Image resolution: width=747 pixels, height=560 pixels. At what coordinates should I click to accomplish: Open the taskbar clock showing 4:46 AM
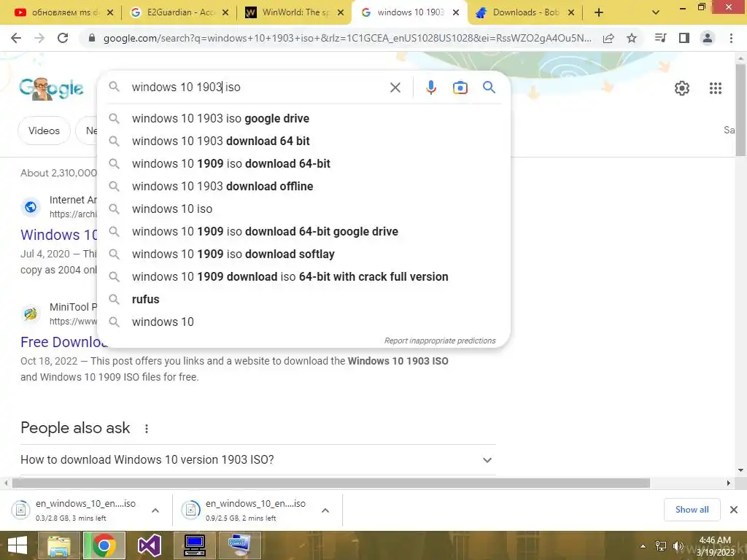(715, 546)
